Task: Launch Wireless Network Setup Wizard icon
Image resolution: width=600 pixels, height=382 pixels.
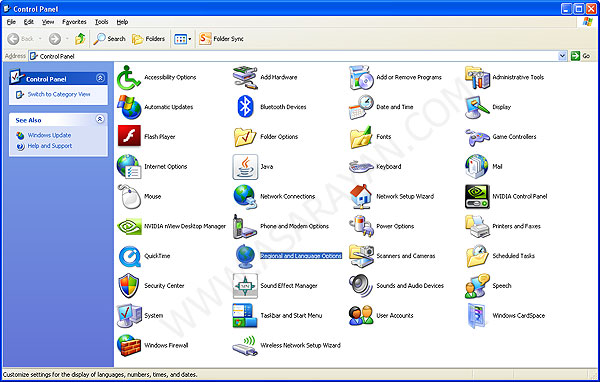Action: [245, 345]
